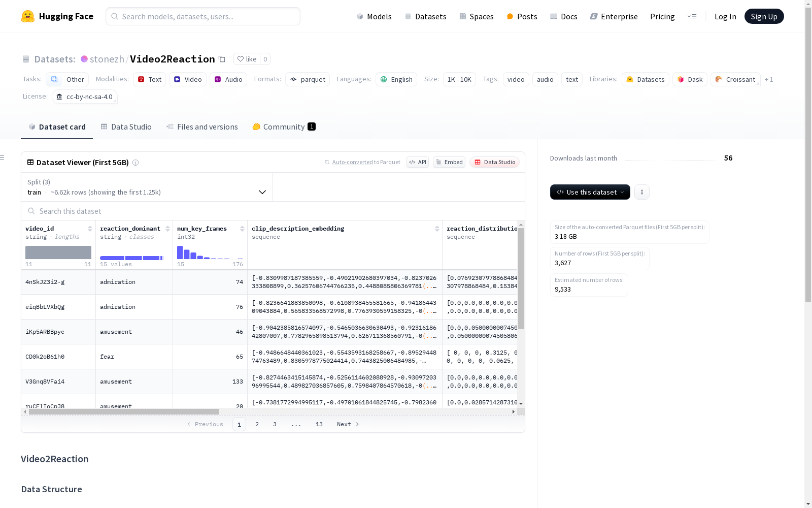This screenshot has width=812, height=508.
Task: Open the Files and versions tab
Action: tap(202, 127)
